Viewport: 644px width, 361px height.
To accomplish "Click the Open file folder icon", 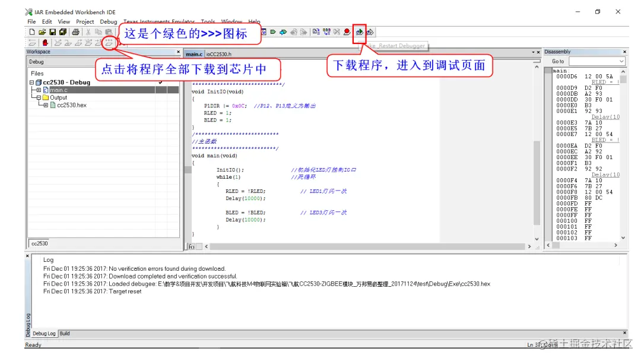I will click(x=42, y=32).
